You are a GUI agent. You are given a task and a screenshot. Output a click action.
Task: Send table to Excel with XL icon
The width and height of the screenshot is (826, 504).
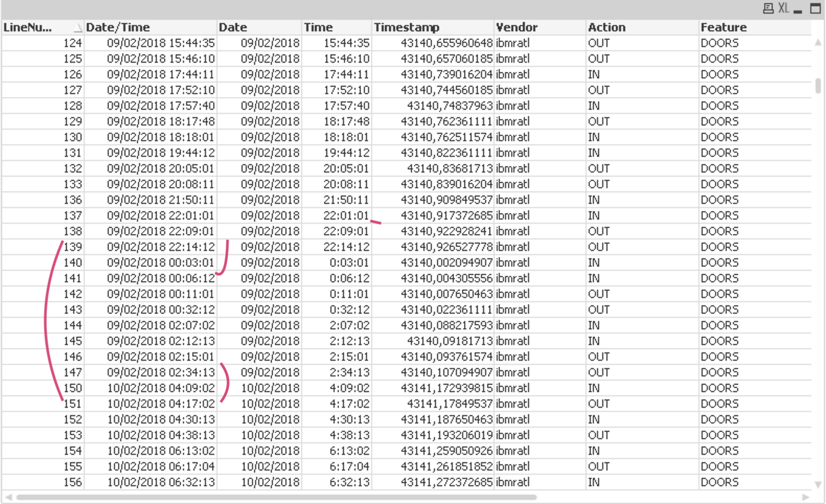[x=783, y=8]
